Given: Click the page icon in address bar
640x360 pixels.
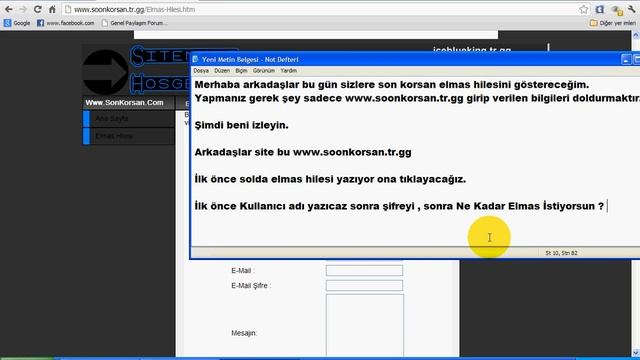Looking at the screenshot, I should point(68,9).
